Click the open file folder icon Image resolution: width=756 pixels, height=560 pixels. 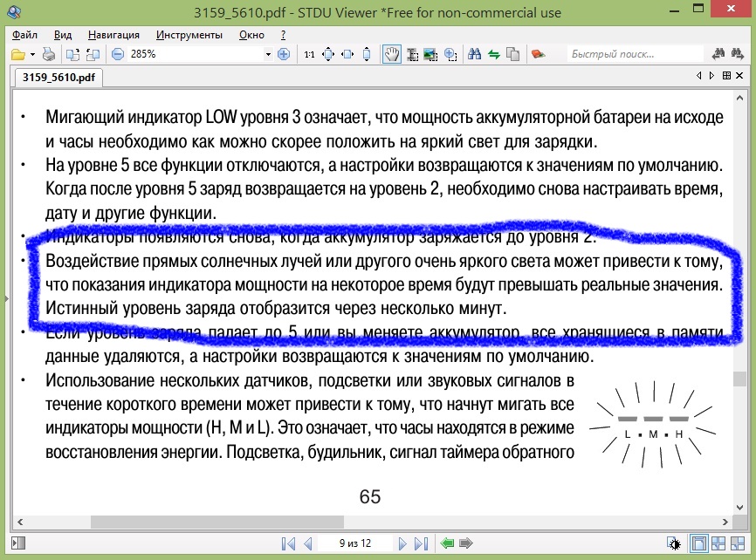tap(17, 54)
